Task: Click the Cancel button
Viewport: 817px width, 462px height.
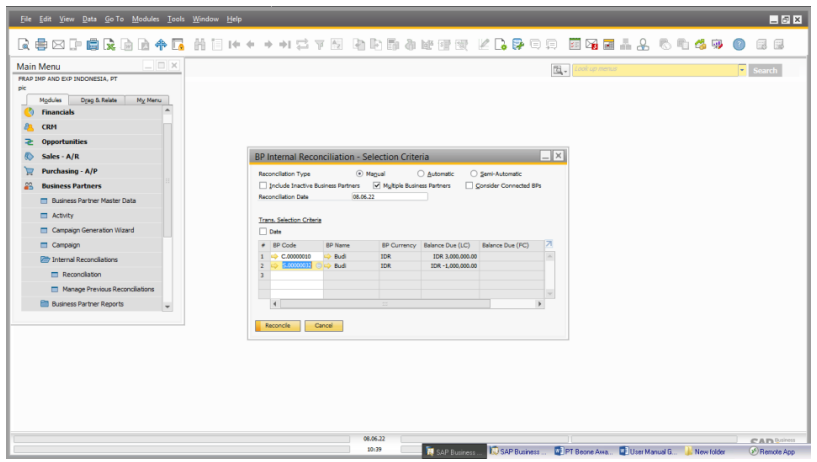Action: click(324, 326)
